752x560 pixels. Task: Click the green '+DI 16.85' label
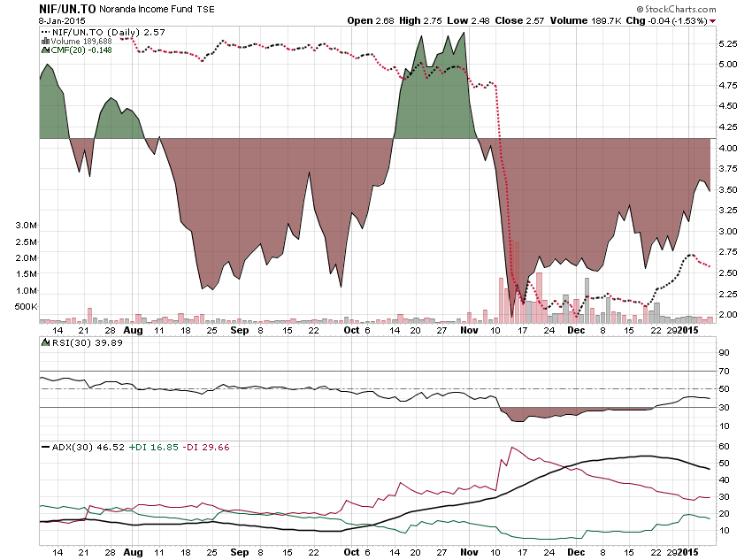click(x=153, y=447)
